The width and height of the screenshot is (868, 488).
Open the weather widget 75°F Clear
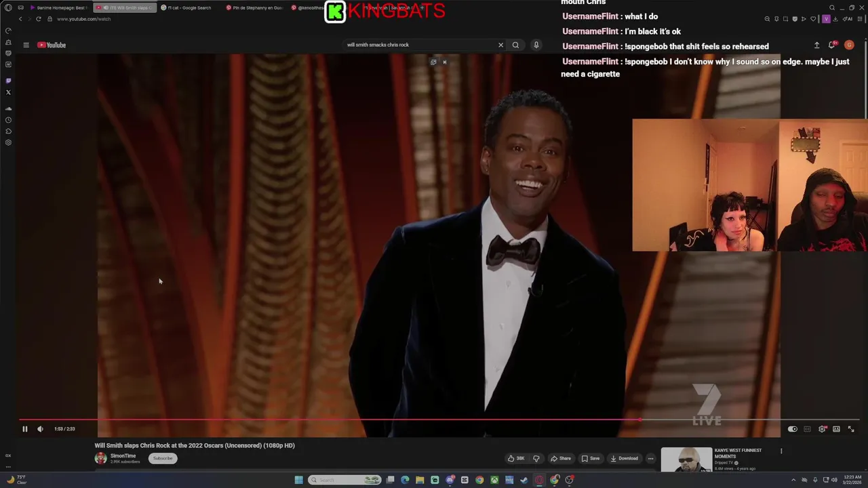pyautogui.click(x=16, y=480)
